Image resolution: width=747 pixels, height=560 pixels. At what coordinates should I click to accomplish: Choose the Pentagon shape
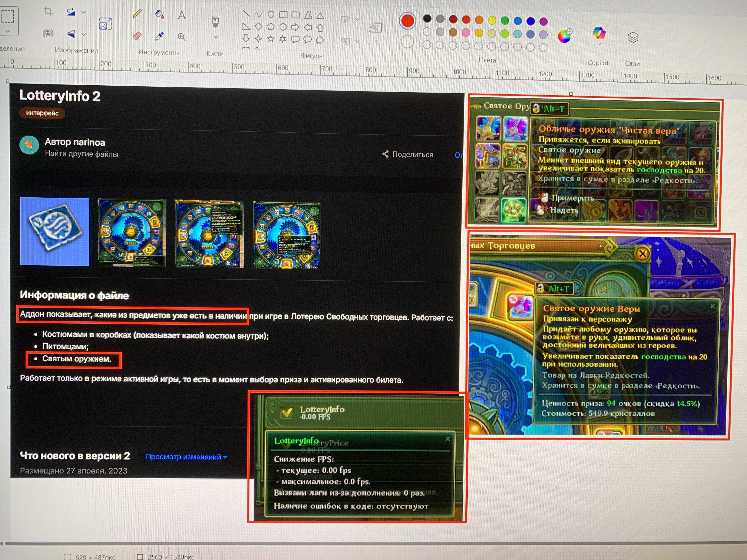tap(271, 27)
